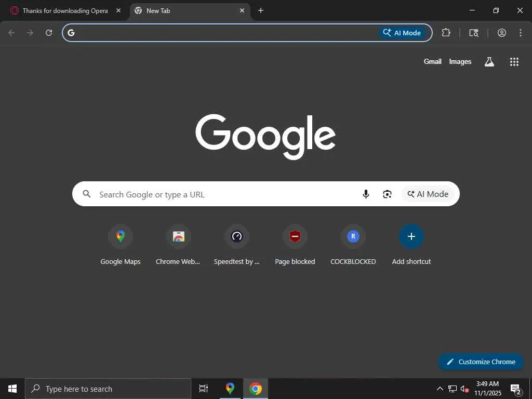Click the Type here to search taskbar box
The image size is (532, 399).
pyautogui.click(x=108, y=389)
